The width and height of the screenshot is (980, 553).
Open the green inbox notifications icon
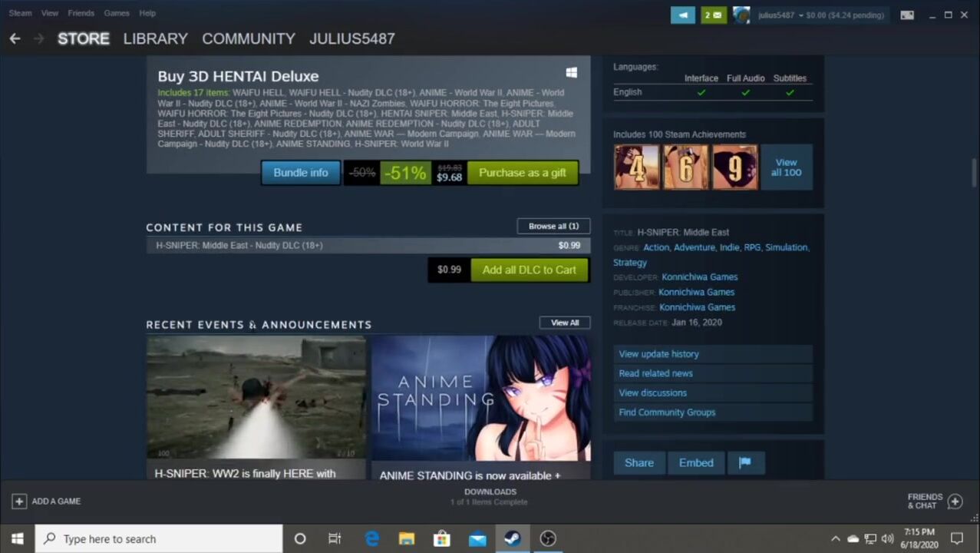click(713, 15)
